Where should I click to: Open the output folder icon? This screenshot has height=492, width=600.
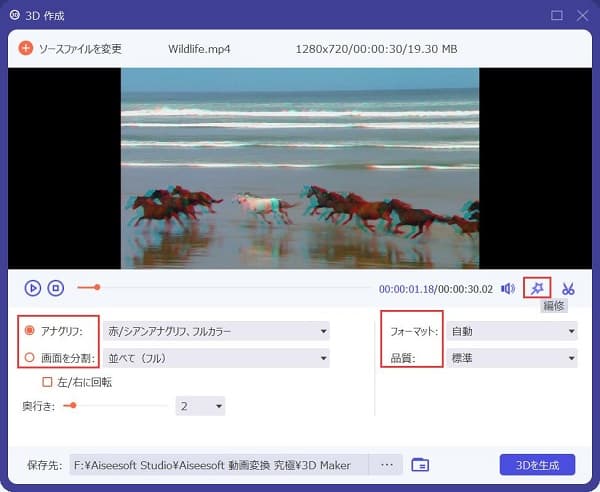point(420,465)
